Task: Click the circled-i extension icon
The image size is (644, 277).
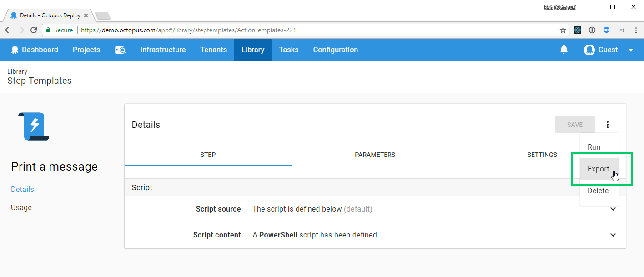Action: pyautogui.click(x=592, y=30)
